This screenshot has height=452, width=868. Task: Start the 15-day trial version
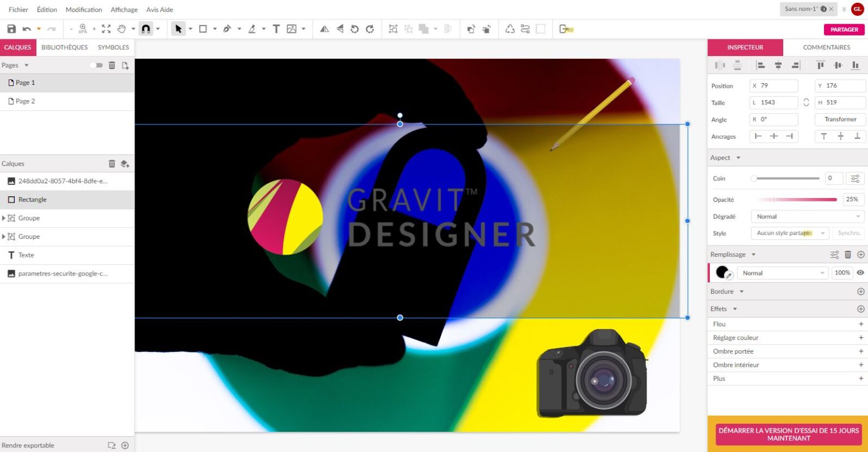787,434
